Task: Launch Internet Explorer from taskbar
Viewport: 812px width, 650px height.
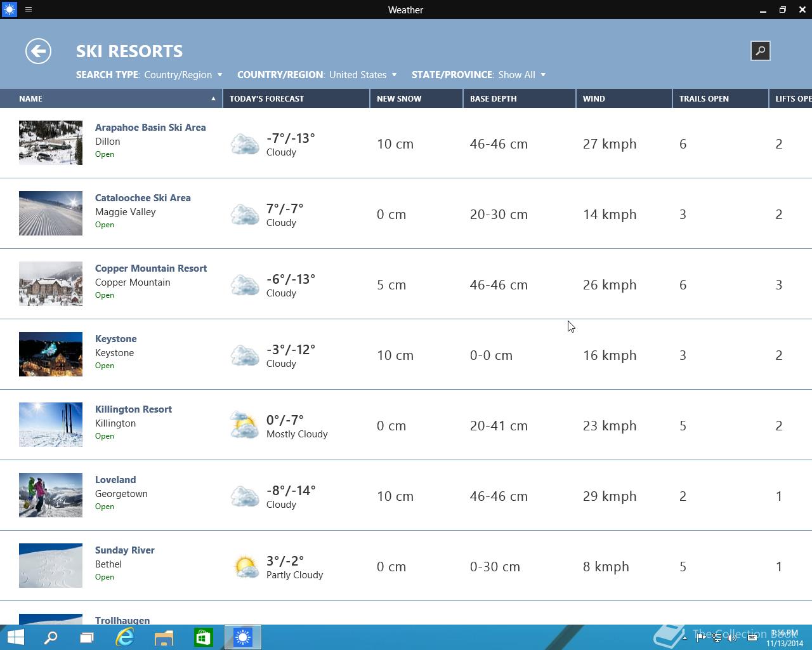Action: pyautogui.click(x=125, y=637)
